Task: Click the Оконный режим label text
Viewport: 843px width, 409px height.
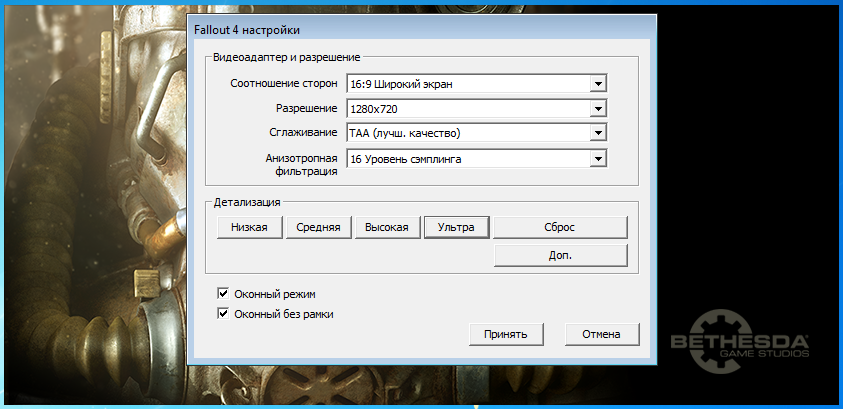Action: click(x=275, y=295)
